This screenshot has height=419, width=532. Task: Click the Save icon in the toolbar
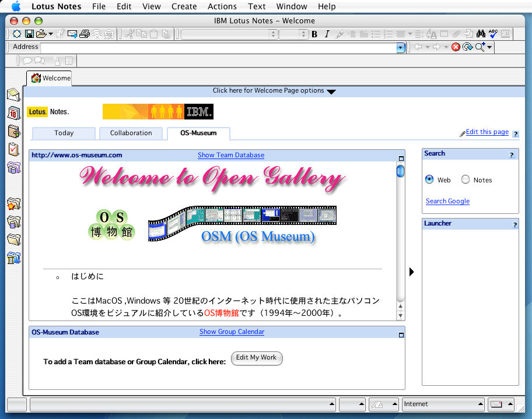click(x=29, y=34)
